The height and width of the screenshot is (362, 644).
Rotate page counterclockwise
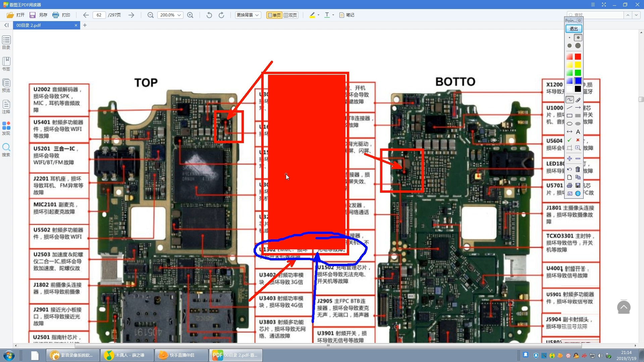click(x=209, y=15)
